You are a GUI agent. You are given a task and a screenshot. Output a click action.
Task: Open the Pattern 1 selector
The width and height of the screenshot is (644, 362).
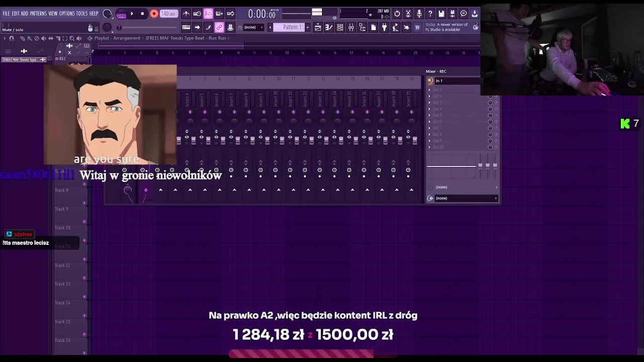[289, 27]
